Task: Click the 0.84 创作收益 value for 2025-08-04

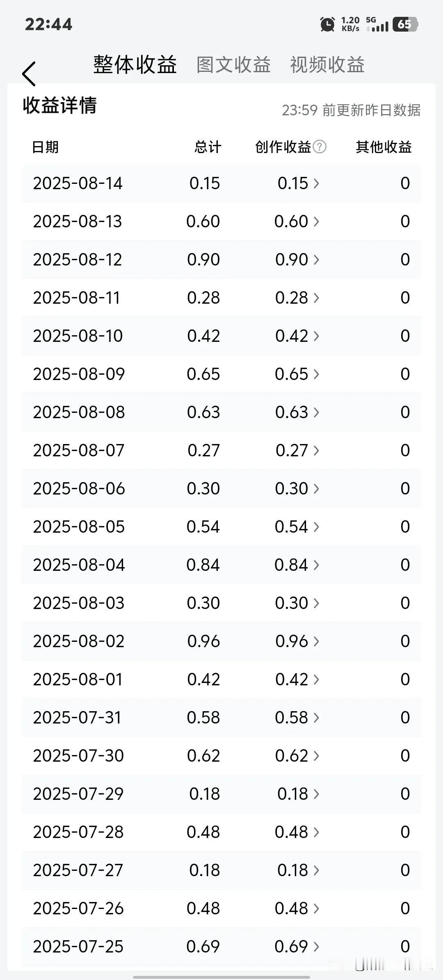Action: (291, 565)
